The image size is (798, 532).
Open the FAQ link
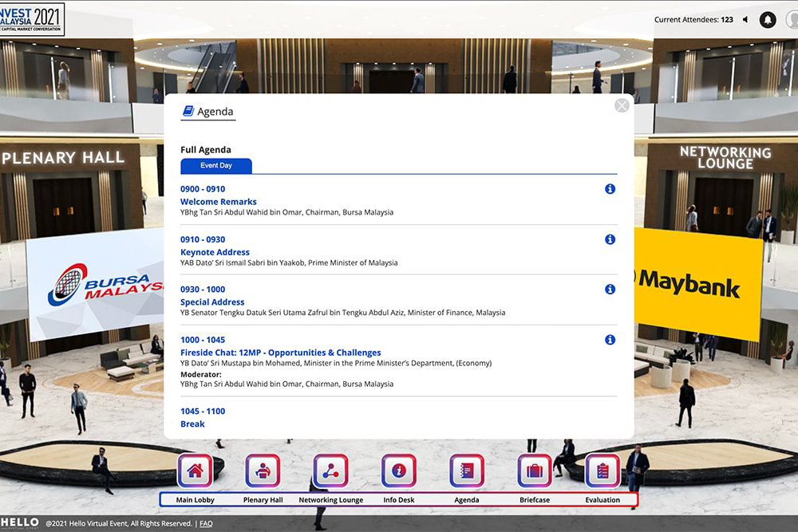(x=206, y=523)
